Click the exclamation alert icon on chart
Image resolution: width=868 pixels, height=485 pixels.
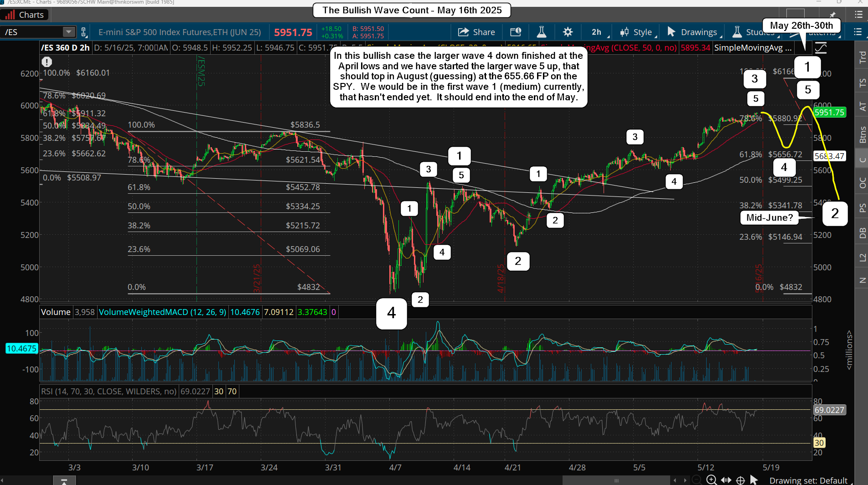tap(47, 62)
